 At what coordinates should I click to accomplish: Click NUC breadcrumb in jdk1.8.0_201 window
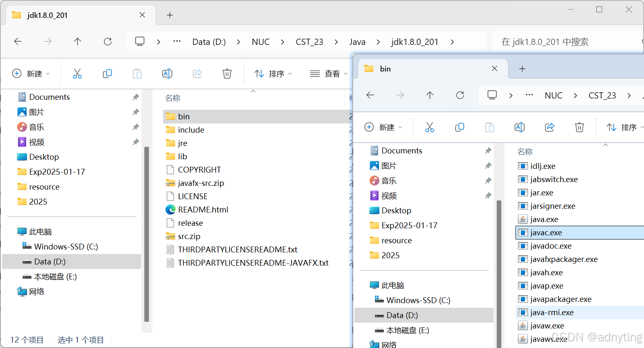(x=261, y=42)
